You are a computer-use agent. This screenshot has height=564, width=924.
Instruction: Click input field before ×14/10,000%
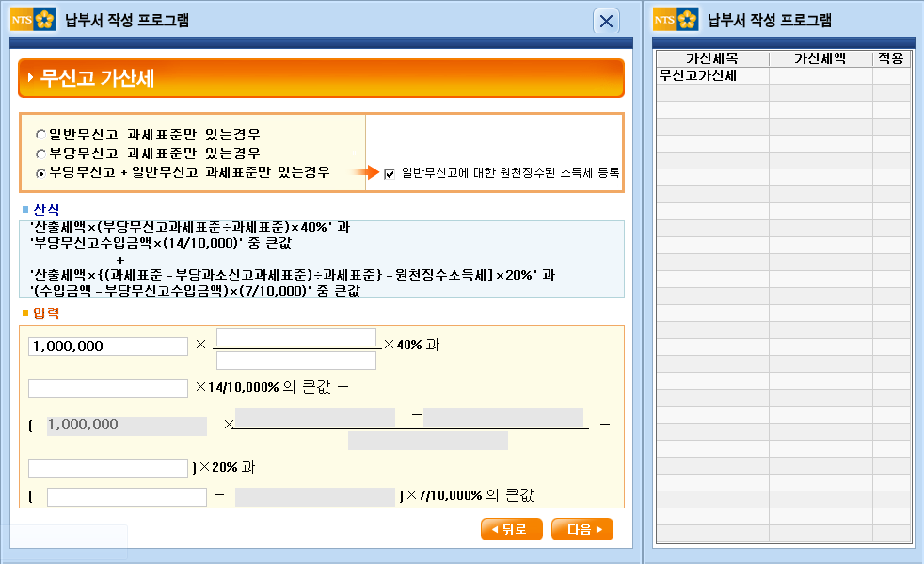(108, 389)
